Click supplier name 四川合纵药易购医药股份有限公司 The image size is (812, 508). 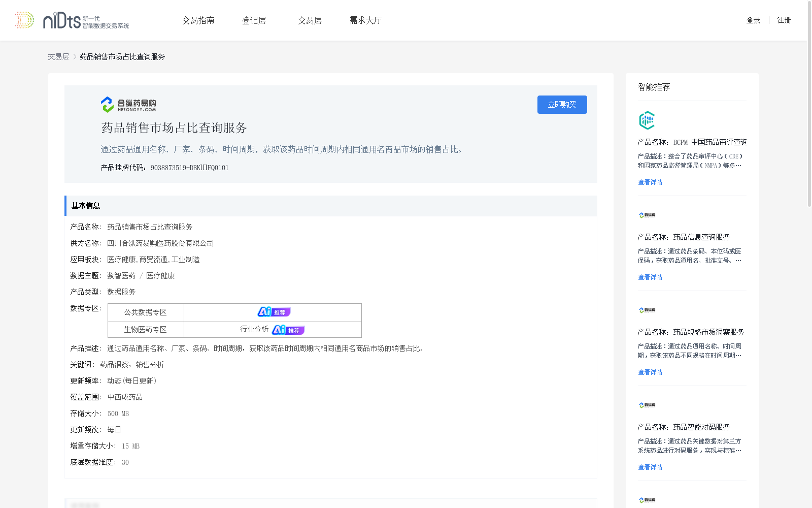click(160, 243)
